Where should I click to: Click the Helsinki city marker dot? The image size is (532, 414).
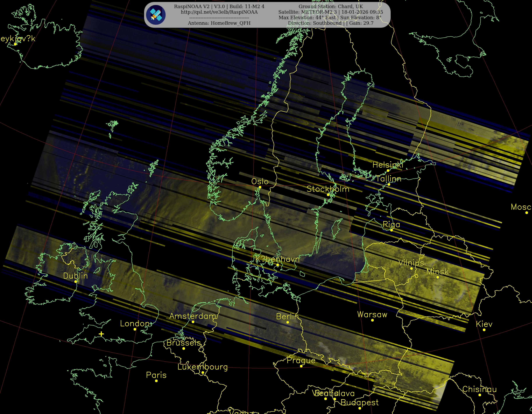pyautogui.click(x=388, y=171)
